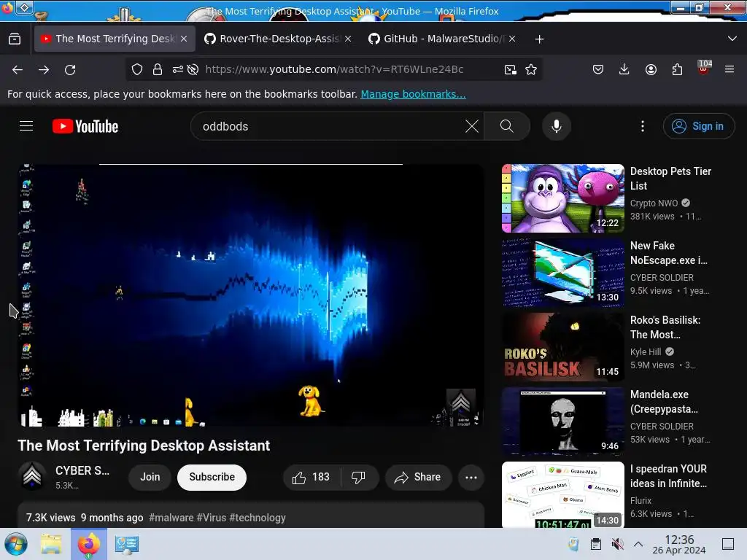Open YouTube settings three-dot menu
This screenshot has height=560, width=747.
coord(642,126)
